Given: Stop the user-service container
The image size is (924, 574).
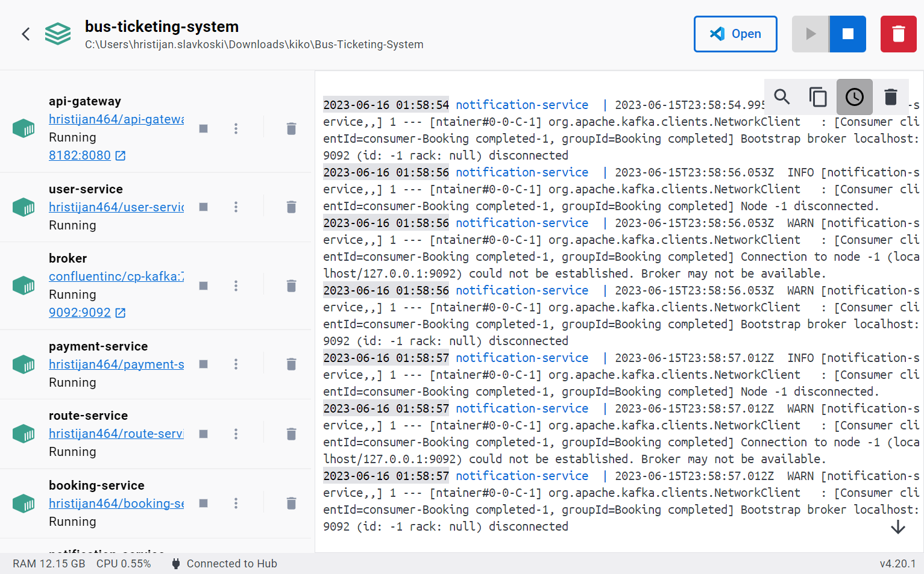Looking at the screenshot, I should [203, 207].
